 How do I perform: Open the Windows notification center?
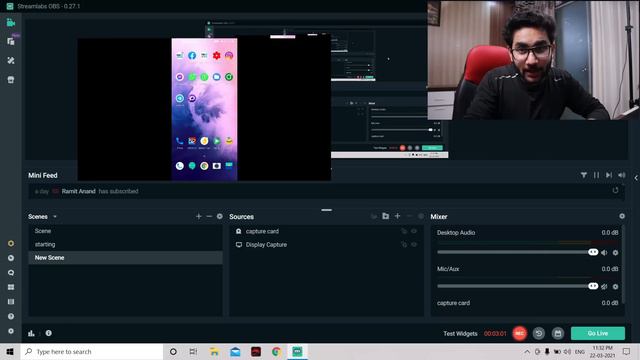click(x=626, y=351)
